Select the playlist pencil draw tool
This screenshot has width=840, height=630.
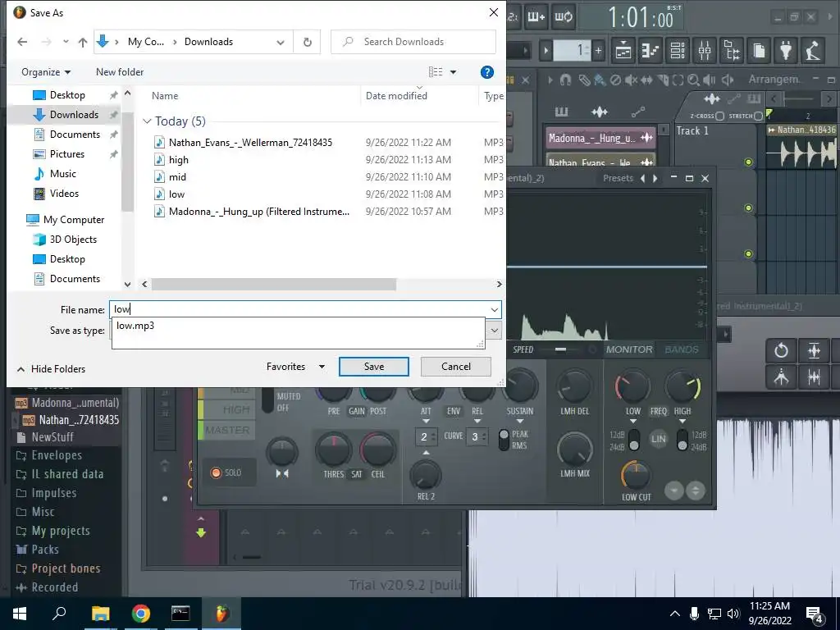pos(584,80)
